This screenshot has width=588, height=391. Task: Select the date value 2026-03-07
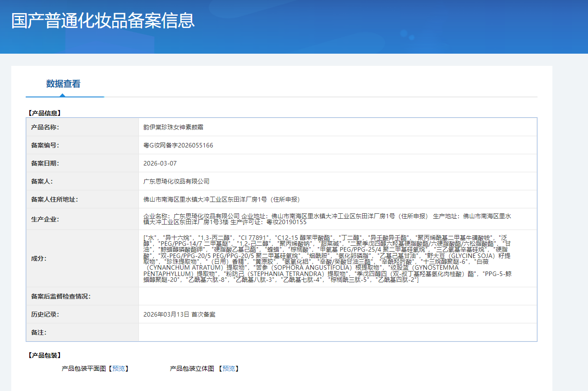(160, 163)
